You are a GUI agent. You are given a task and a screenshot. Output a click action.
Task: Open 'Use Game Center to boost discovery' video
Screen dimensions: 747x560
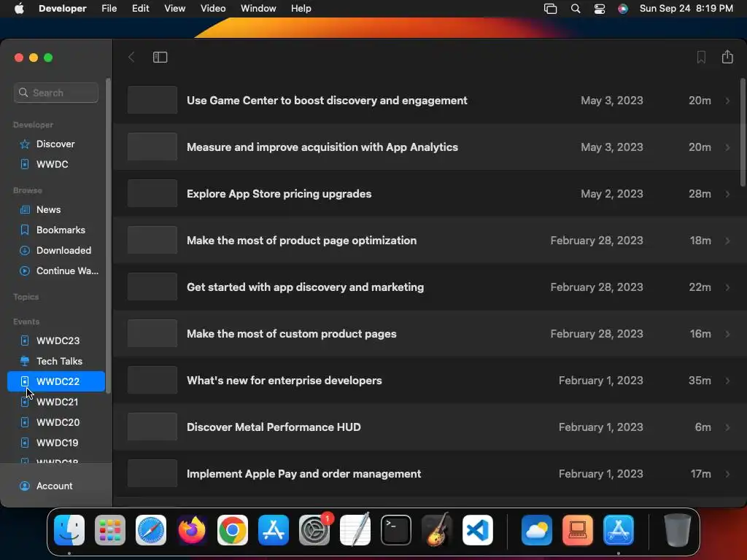(429, 101)
